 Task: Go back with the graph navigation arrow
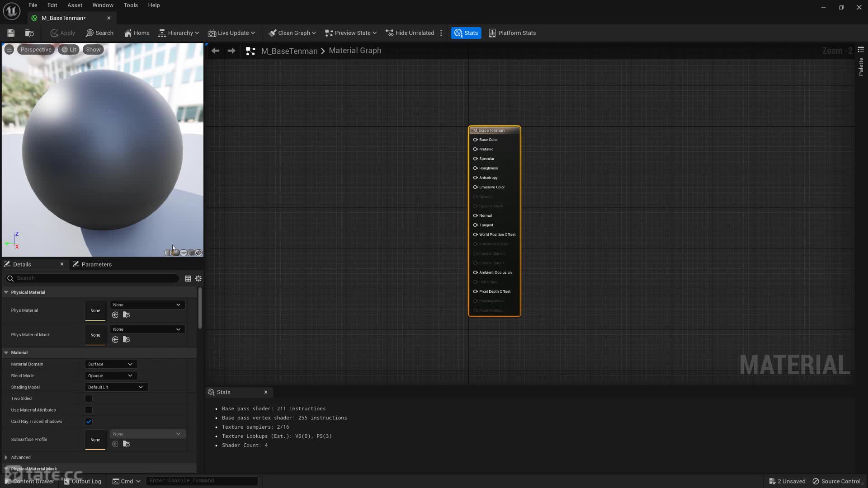pos(216,51)
